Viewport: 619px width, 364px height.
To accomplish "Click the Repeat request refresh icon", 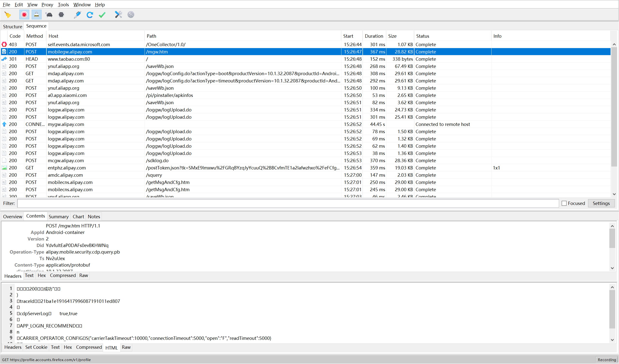I will (x=90, y=15).
